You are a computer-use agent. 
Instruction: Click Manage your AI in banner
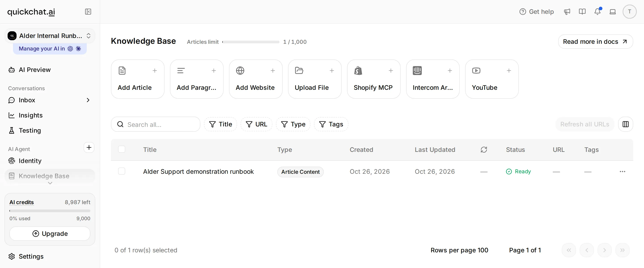click(x=50, y=48)
